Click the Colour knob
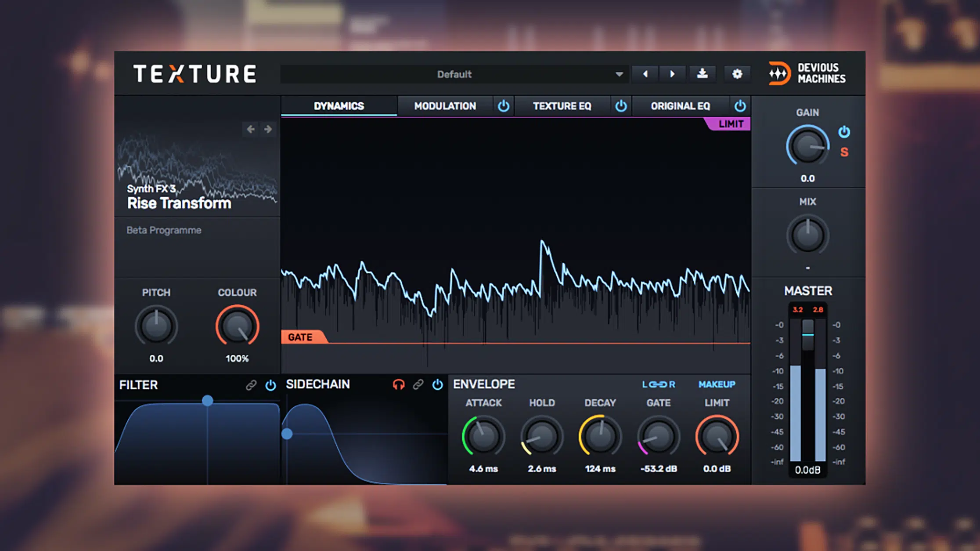This screenshot has height=551, width=980. [237, 326]
